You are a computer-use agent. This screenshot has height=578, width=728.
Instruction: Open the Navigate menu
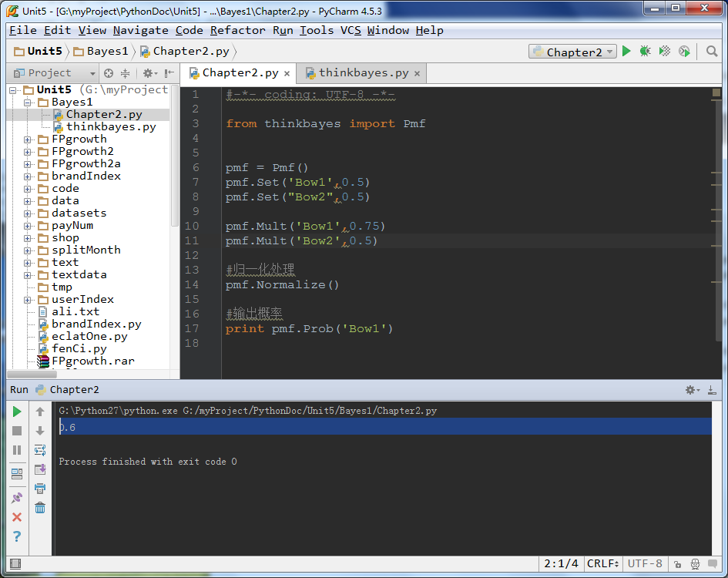(141, 30)
